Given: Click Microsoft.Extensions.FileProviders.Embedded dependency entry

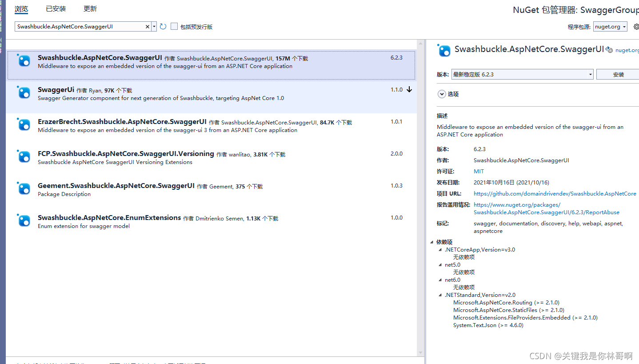Looking at the screenshot, I should pyautogui.click(x=525, y=318).
